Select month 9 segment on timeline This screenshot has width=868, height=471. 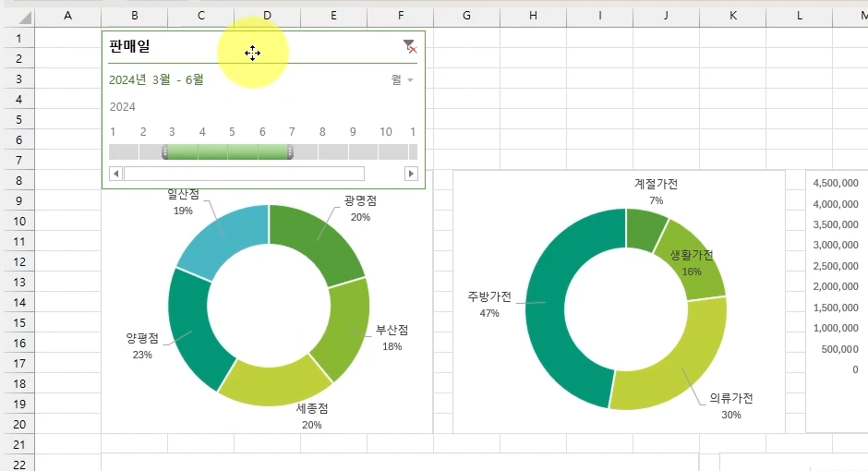click(x=363, y=151)
